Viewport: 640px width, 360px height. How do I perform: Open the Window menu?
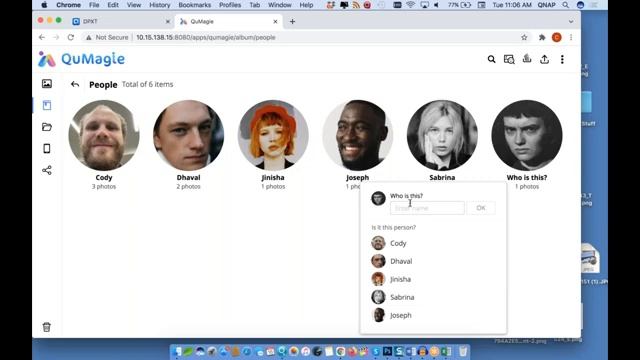click(280, 5)
